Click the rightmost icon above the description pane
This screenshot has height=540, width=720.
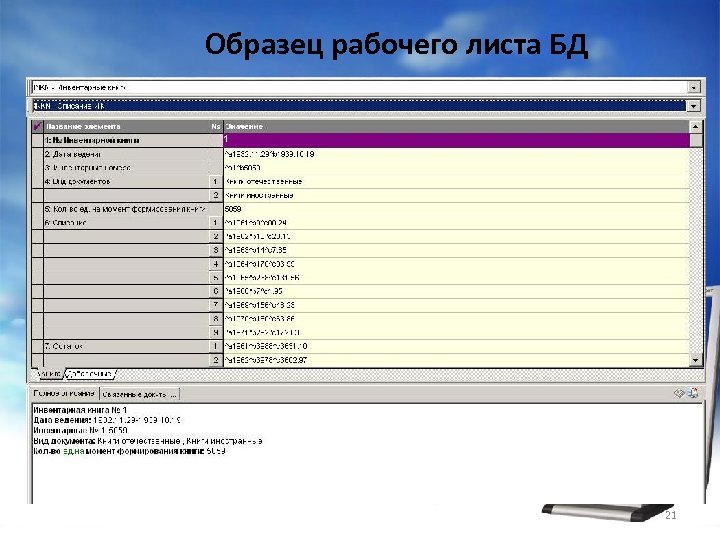(x=693, y=393)
